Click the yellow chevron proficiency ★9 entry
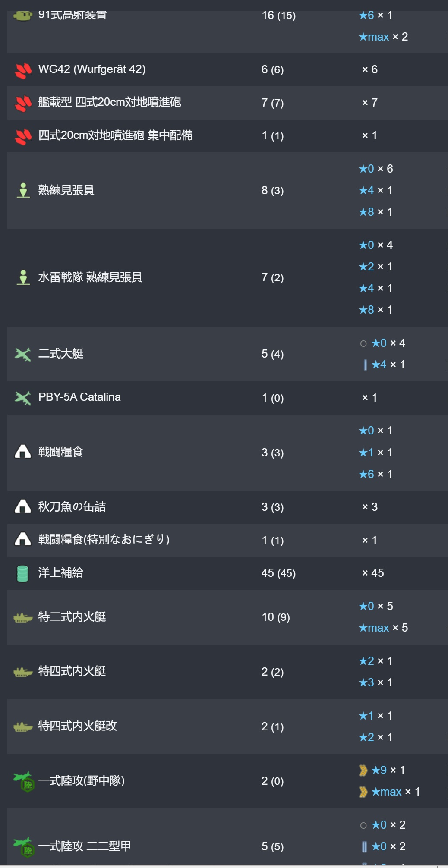Screen dimensions: 448x868 (x=382, y=770)
